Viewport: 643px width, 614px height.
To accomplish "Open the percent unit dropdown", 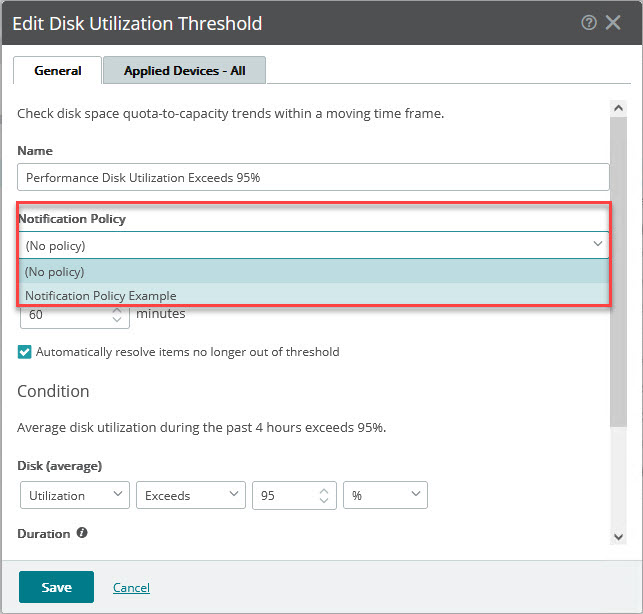I will [385, 495].
